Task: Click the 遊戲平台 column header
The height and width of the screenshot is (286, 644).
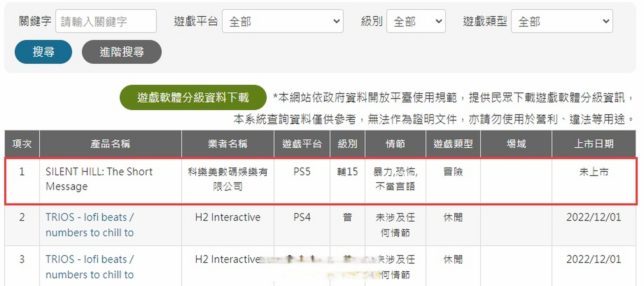Action: click(x=302, y=144)
